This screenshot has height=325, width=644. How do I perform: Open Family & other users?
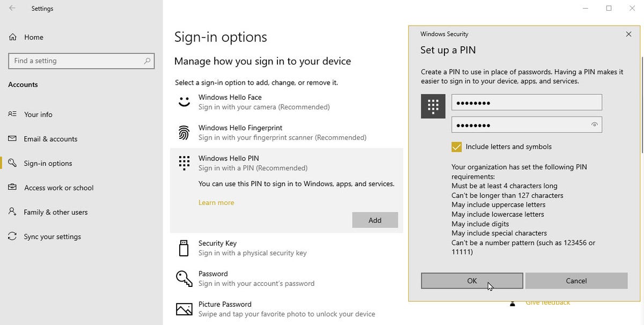point(55,212)
